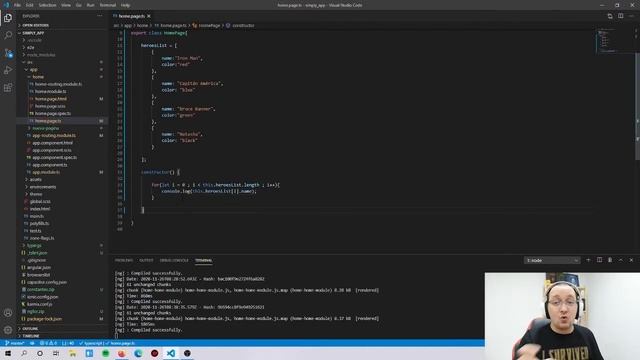Image resolution: width=640 pixels, height=360 pixels.
Task: Click the synchronize changes status icon
Action: [32, 343]
